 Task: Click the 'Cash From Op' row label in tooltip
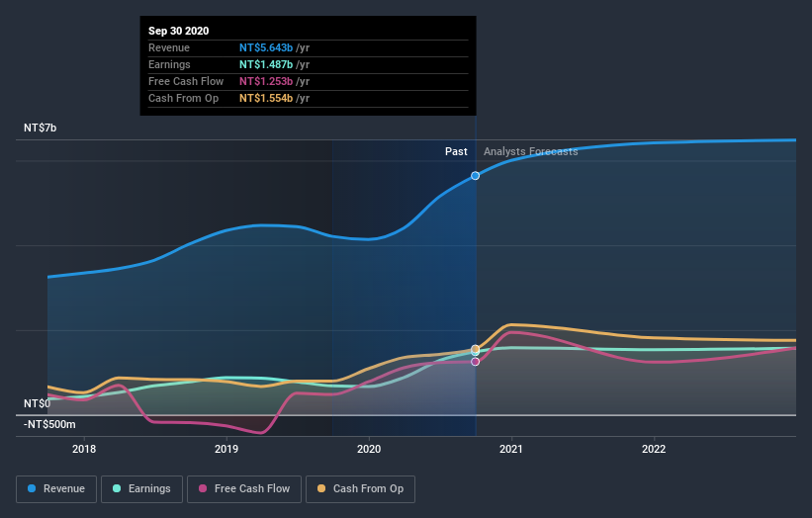(183, 98)
